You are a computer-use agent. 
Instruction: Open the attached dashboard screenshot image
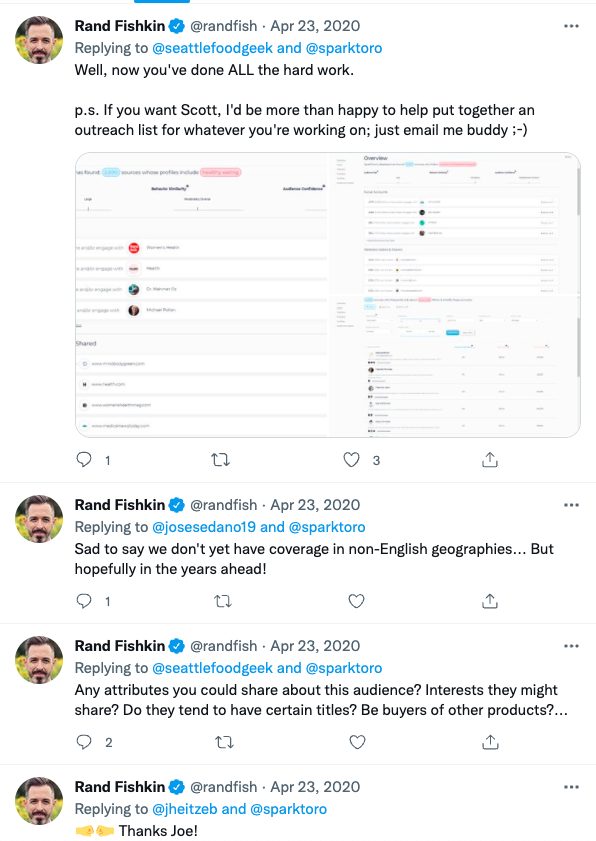pos(327,295)
